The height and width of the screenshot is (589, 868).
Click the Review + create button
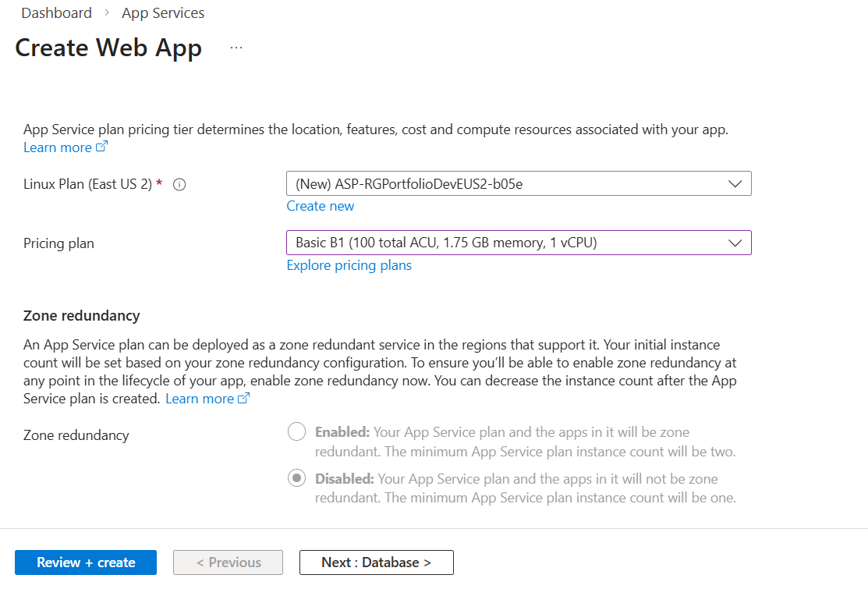point(86,562)
